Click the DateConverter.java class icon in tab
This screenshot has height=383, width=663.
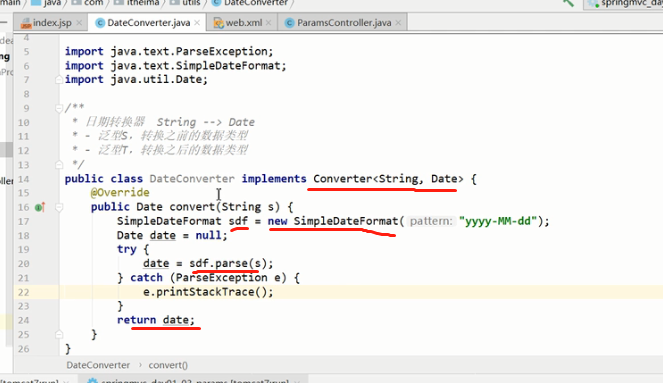pyautogui.click(x=100, y=23)
